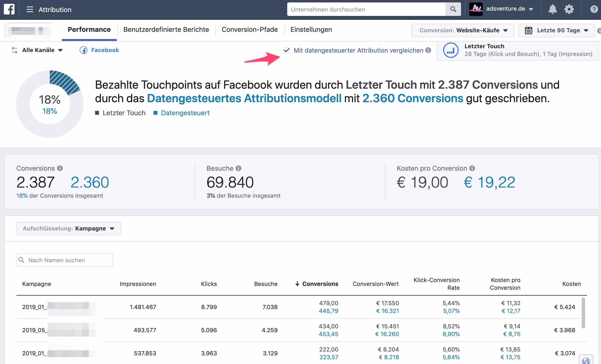The image size is (601, 364).
Task: Expand the Alle Kanäle dropdown
Action: 42,50
